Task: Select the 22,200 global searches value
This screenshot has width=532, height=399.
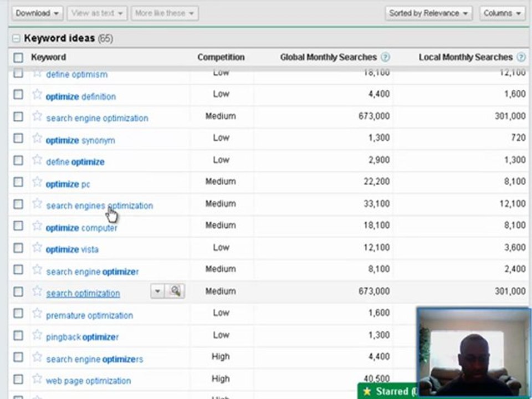Action: (x=376, y=182)
